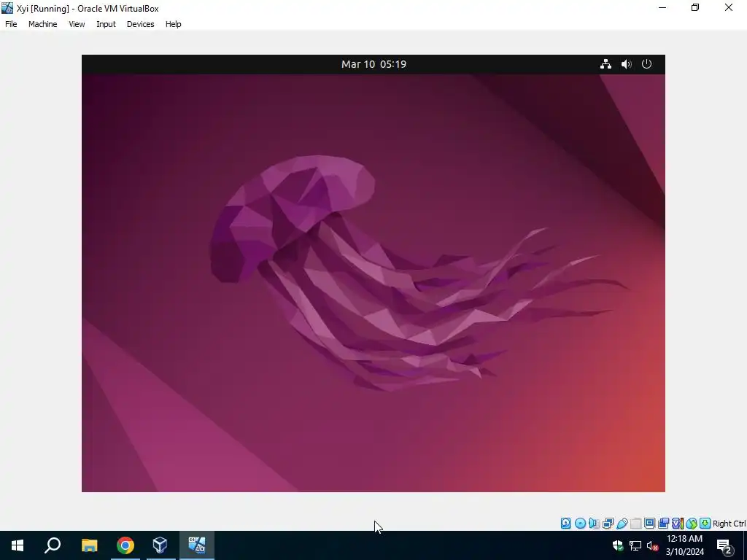
Task: Open Windows notification center
Action: [724, 545]
